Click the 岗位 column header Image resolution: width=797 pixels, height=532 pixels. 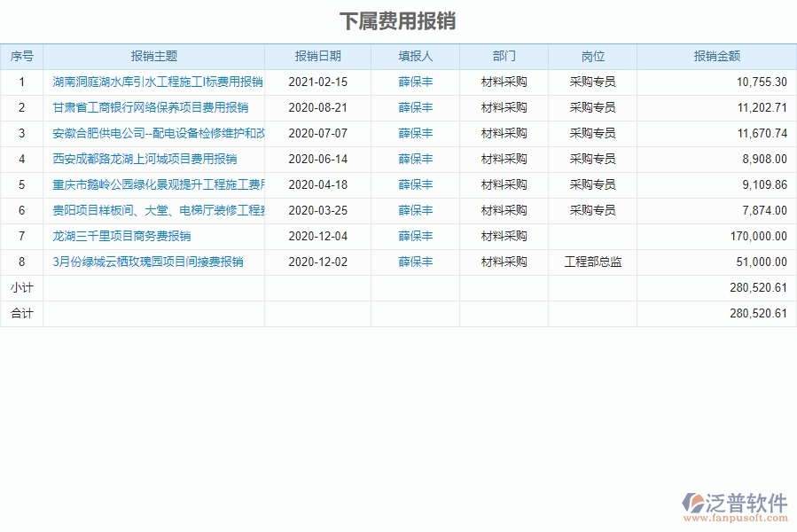point(592,55)
